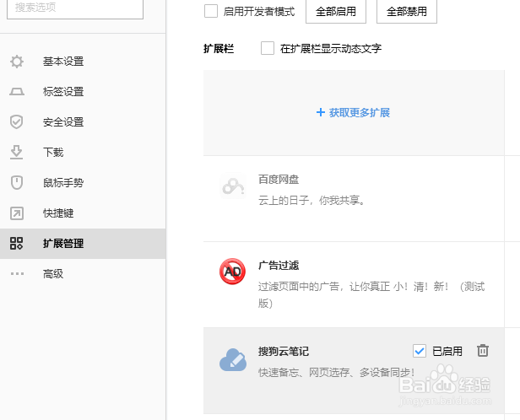Open the 鼠标手势 settings
The width and height of the screenshot is (520, 420).
(83, 183)
